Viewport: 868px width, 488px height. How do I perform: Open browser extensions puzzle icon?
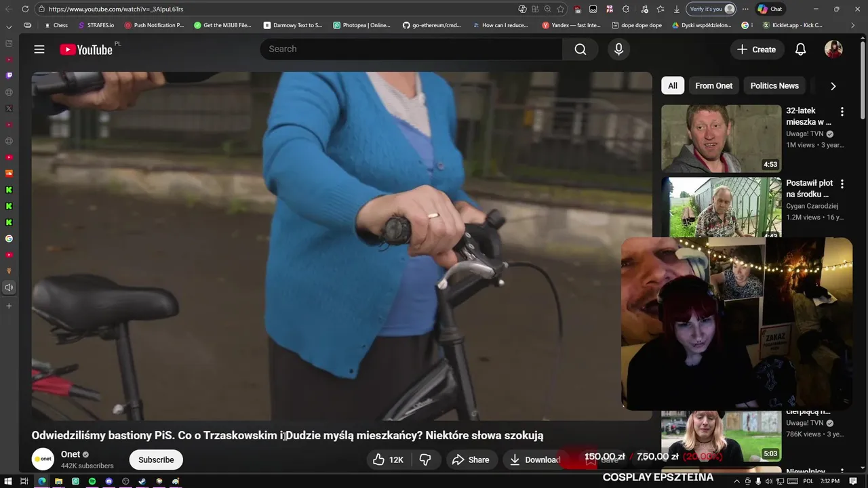(626, 9)
